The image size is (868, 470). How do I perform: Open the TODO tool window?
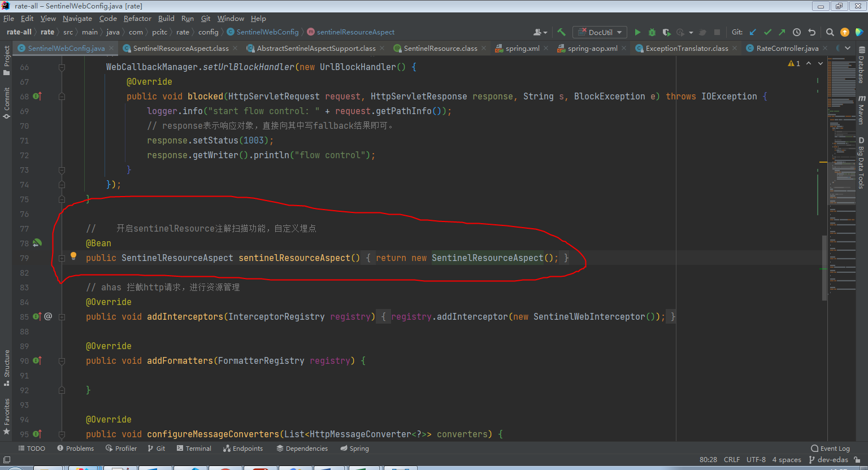coord(32,449)
